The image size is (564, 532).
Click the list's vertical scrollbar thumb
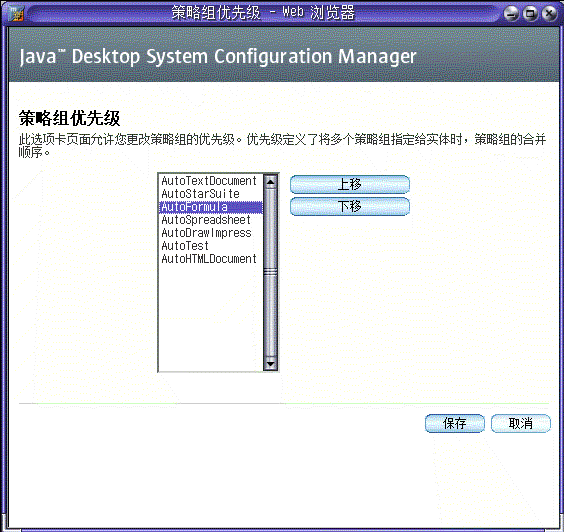click(270, 273)
